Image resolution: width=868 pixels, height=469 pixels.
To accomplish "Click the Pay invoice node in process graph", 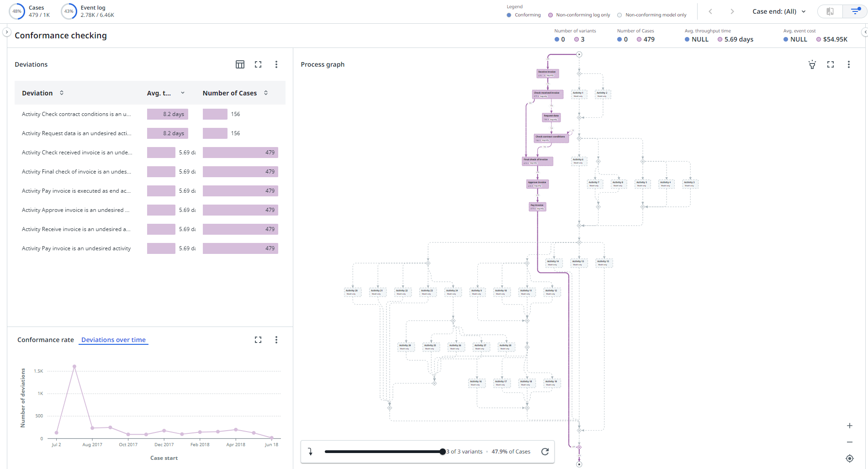I will click(537, 206).
